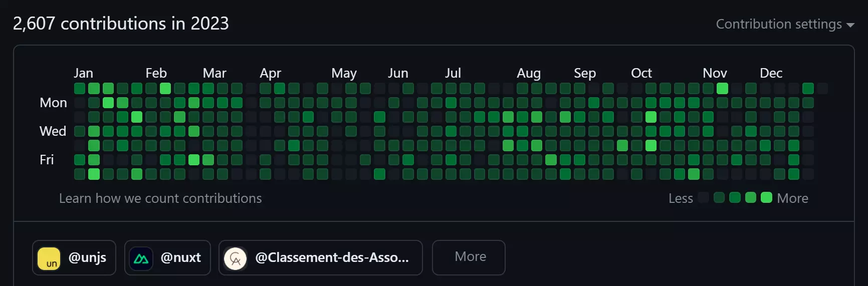
Task: Click the Classement-des-Asso avatar icon
Action: pos(236,259)
